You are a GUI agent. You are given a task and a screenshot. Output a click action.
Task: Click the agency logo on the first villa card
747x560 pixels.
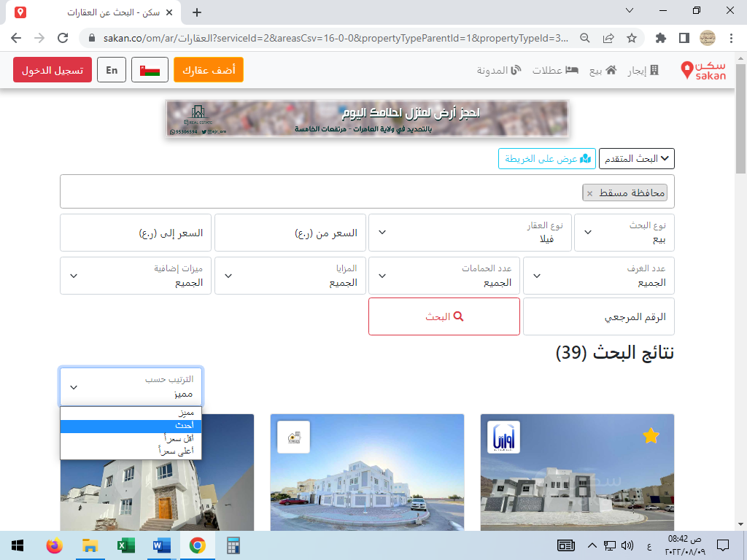point(503,437)
